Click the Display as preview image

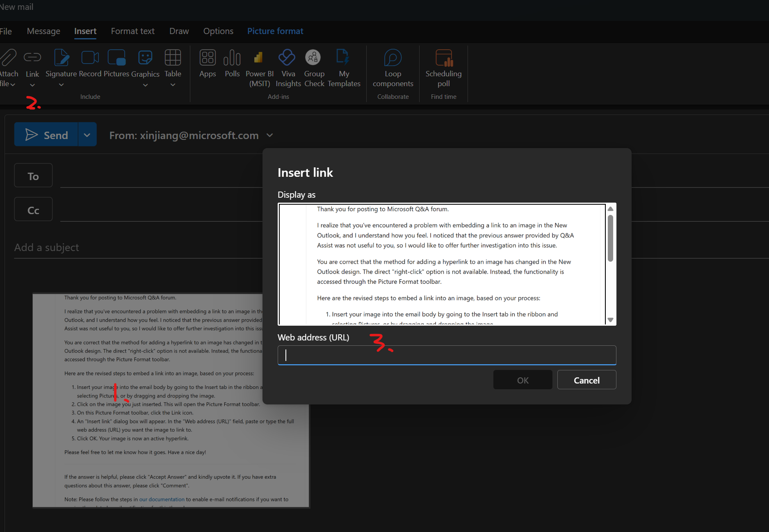[x=442, y=265]
